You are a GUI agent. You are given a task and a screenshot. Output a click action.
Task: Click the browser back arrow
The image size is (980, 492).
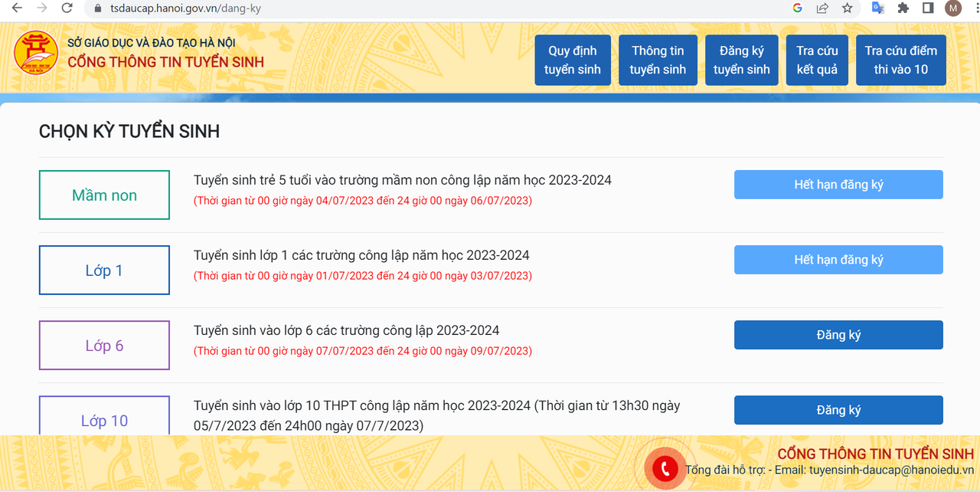[17, 8]
